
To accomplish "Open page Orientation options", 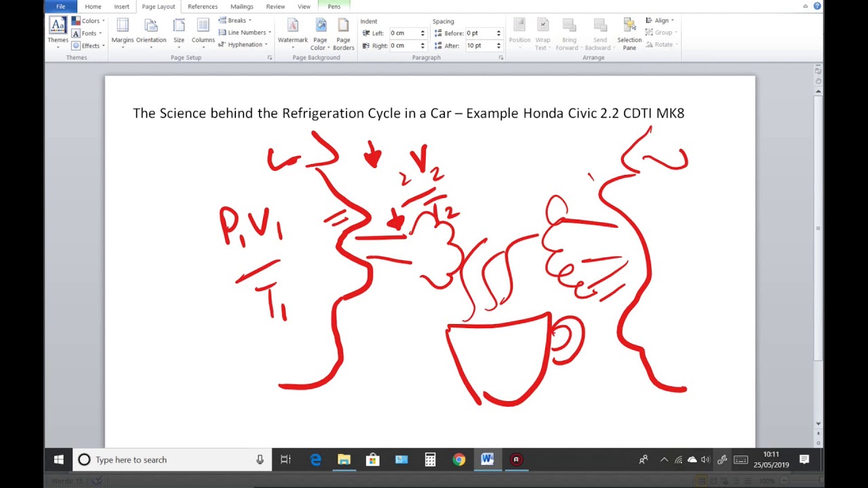I will [151, 33].
